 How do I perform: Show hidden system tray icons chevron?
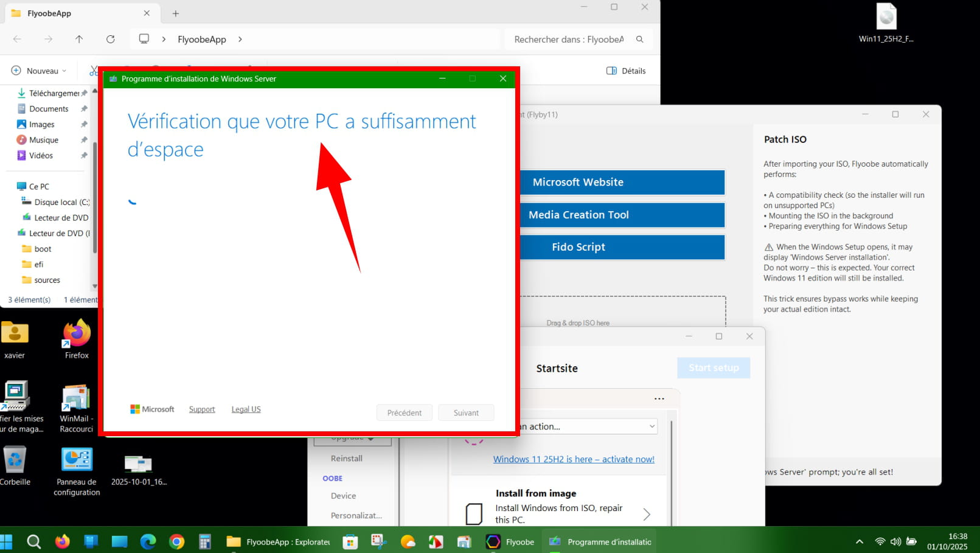tap(860, 541)
